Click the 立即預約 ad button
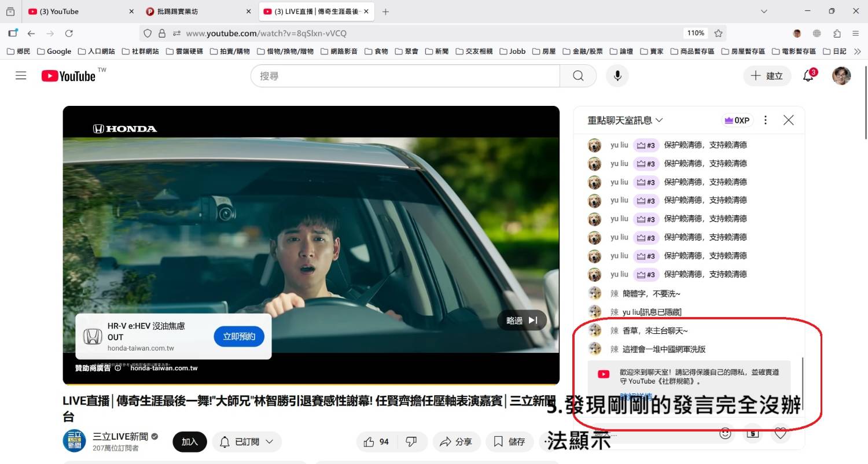The height and width of the screenshot is (464, 868). click(x=239, y=337)
